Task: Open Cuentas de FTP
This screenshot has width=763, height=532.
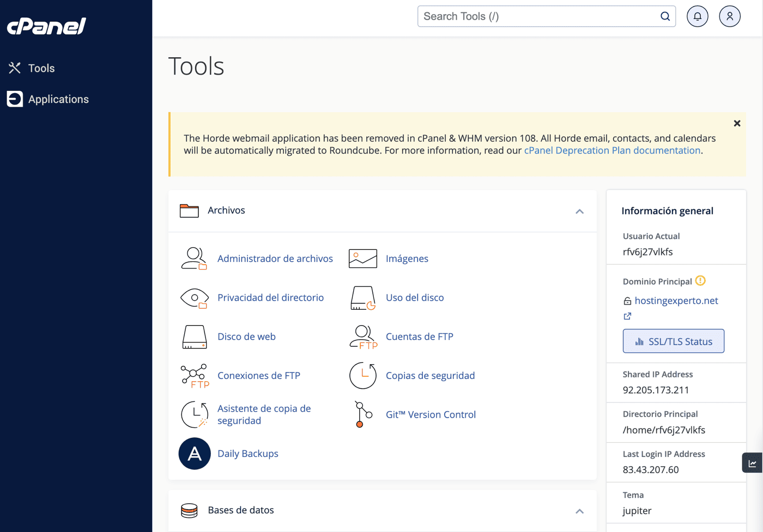Action: click(x=420, y=337)
